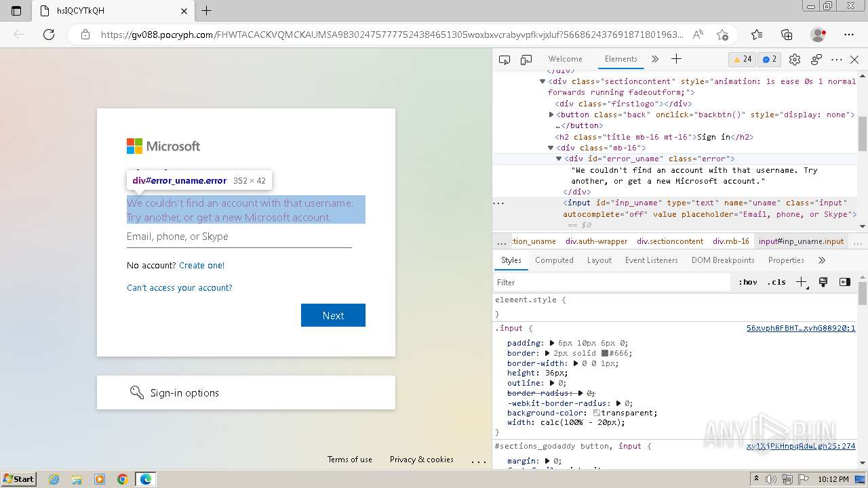Open Sign-in options
This screenshot has width=868, height=488.
pos(246,392)
